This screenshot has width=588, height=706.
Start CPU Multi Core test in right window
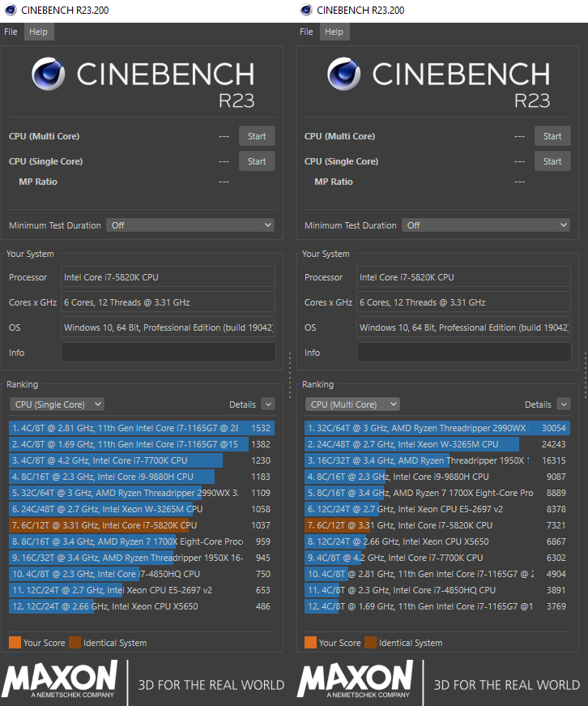coord(552,136)
